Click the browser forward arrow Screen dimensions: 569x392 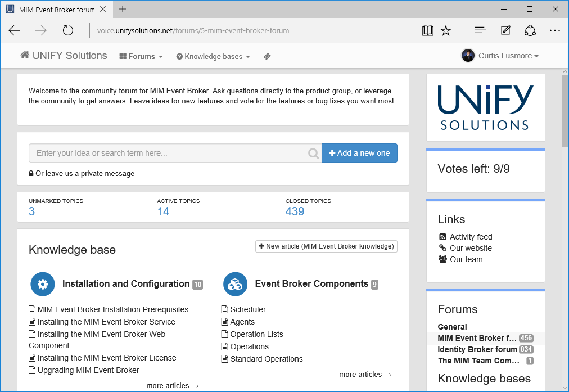[x=41, y=30]
